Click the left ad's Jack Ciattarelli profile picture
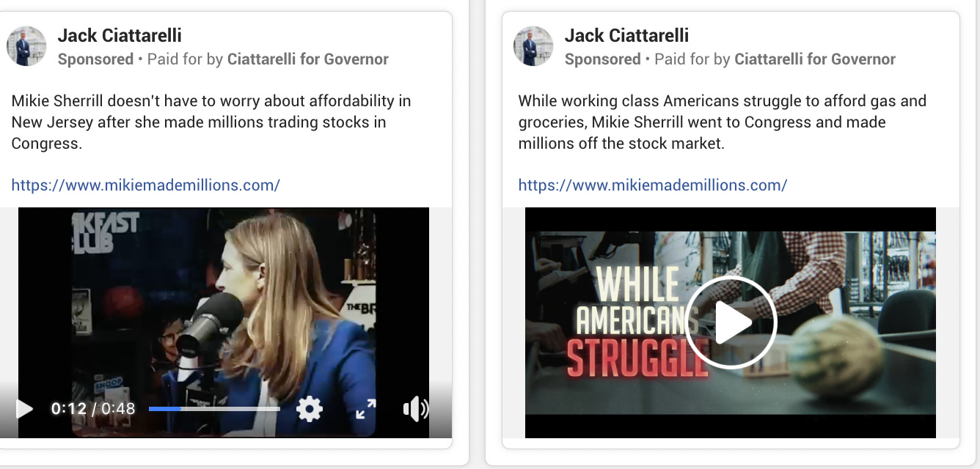This screenshot has height=469, width=980. (26, 46)
